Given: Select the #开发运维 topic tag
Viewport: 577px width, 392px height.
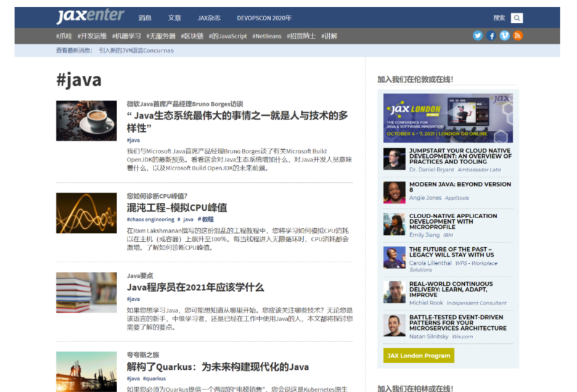Looking at the screenshot, I should coord(92,36).
